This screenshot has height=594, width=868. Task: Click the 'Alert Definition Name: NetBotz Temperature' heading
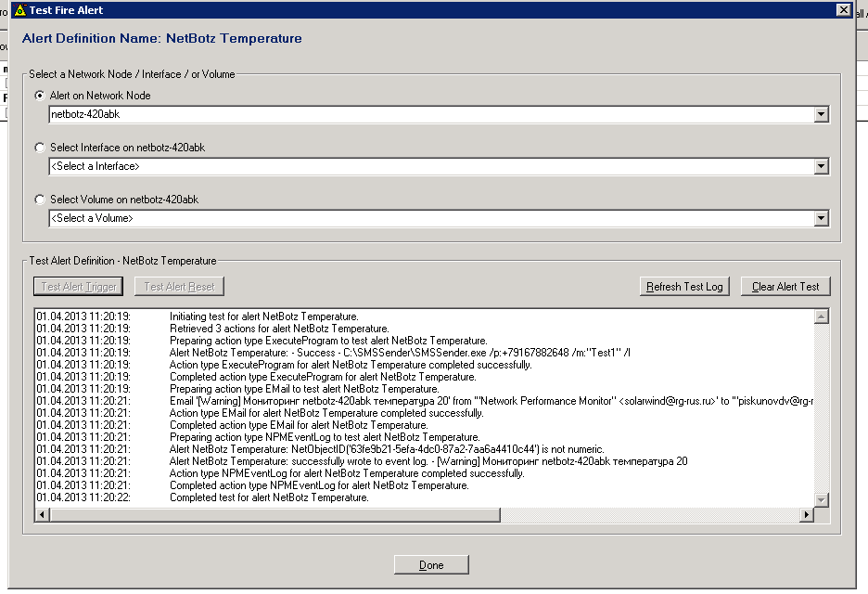[162, 38]
